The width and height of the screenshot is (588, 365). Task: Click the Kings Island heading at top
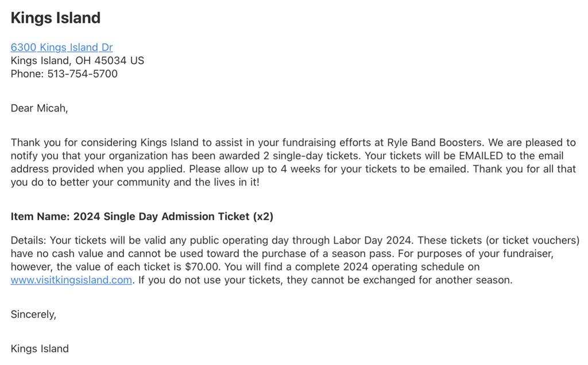point(56,18)
